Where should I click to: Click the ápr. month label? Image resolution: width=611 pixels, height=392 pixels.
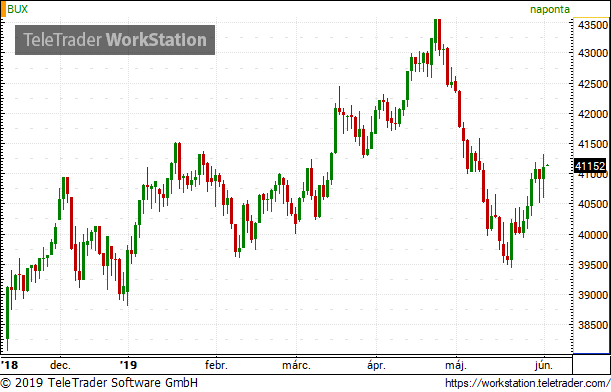tap(376, 366)
